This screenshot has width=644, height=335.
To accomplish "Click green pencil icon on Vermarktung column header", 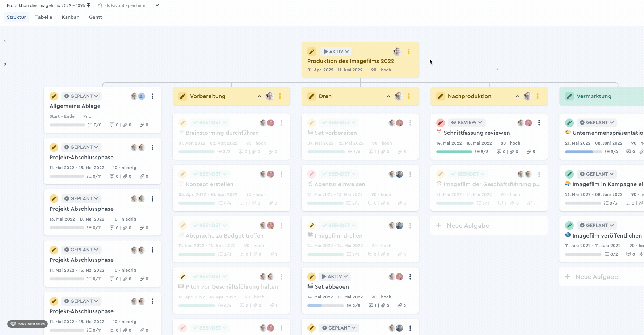I will pyautogui.click(x=569, y=96).
